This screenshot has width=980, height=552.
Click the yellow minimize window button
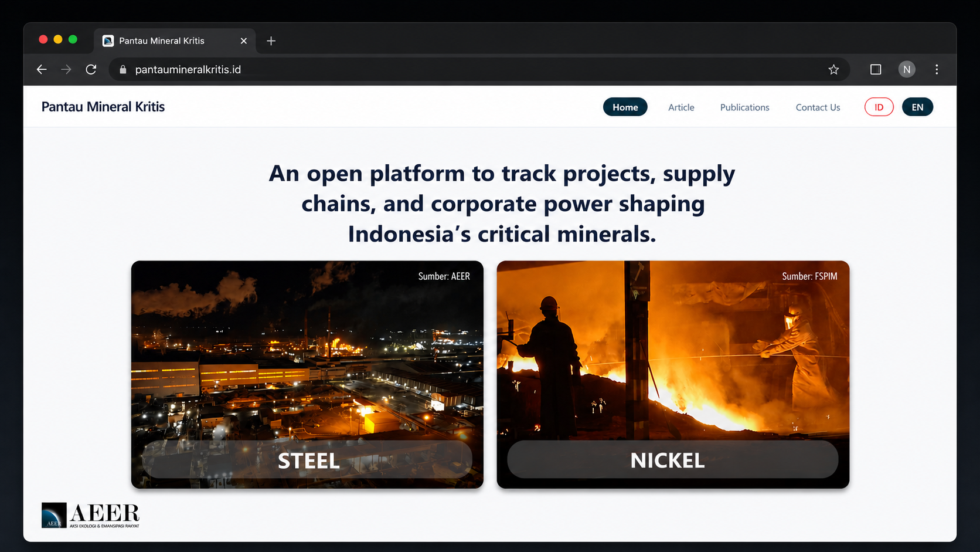tap(58, 39)
